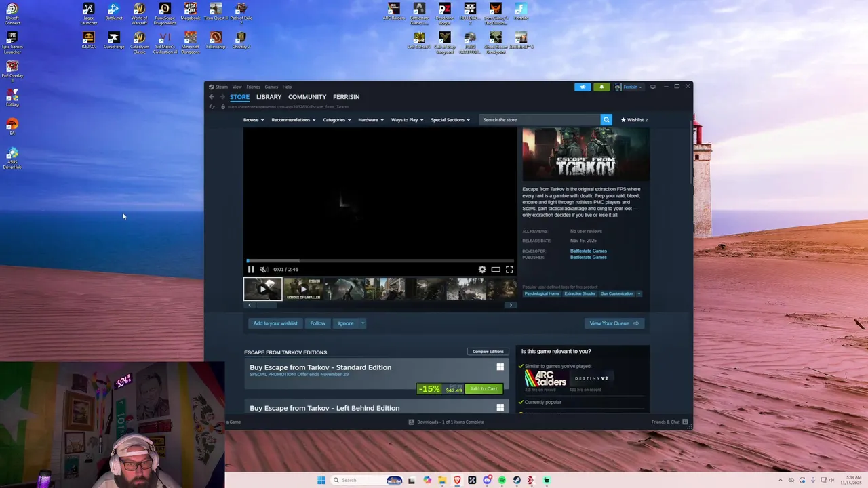Add Standard Edition to cart

(484, 388)
